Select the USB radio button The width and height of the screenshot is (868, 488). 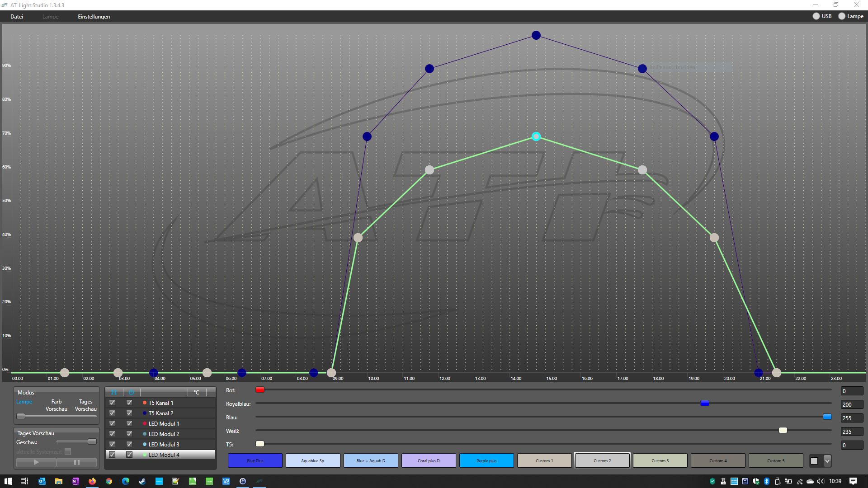pyautogui.click(x=816, y=16)
